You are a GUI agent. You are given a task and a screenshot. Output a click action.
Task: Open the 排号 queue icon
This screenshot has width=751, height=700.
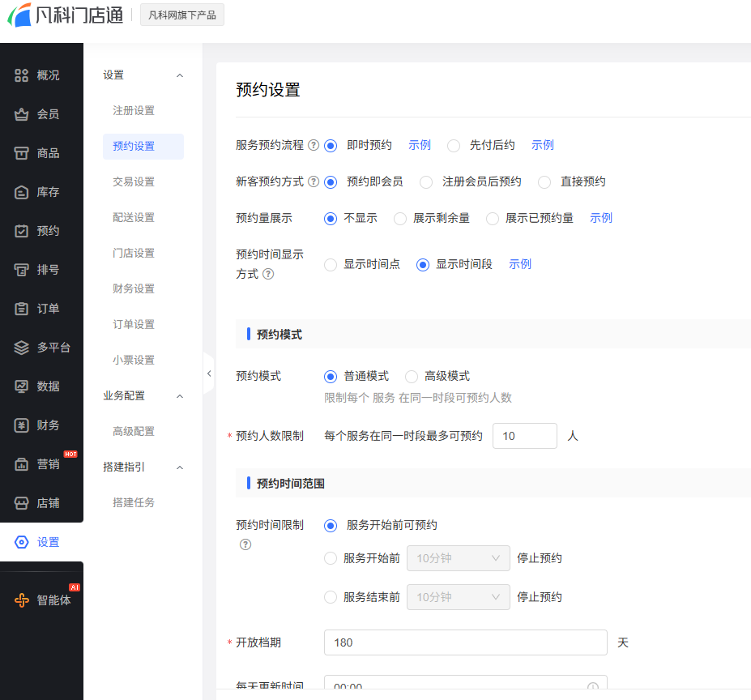coord(22,270)
